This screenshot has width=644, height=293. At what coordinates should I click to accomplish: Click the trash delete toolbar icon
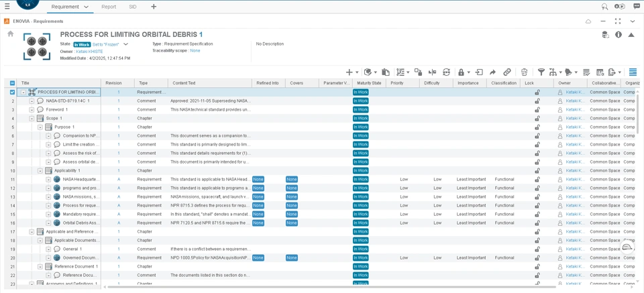pos(524,72)
